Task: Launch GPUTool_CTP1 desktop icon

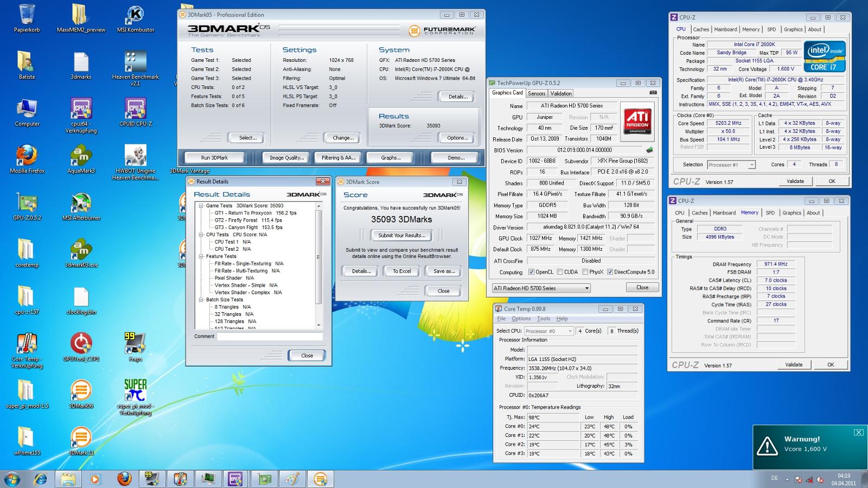Action: (x=81, y=347)
